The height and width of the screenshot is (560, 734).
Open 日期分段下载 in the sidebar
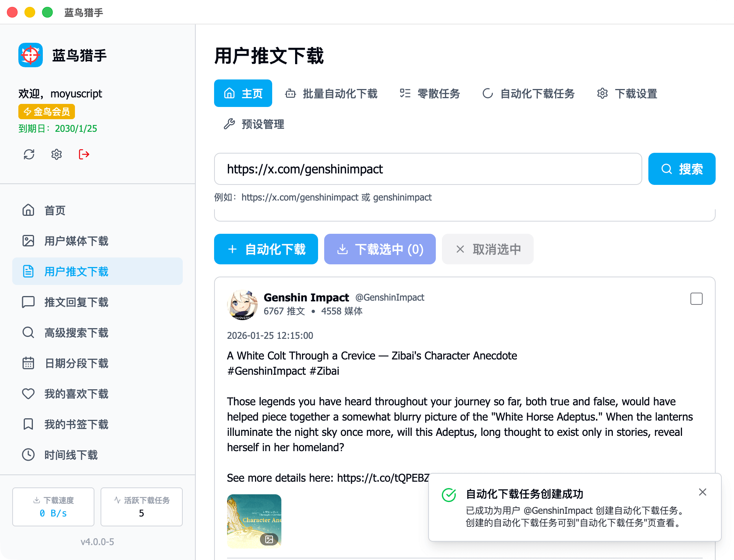coord(76,363)
